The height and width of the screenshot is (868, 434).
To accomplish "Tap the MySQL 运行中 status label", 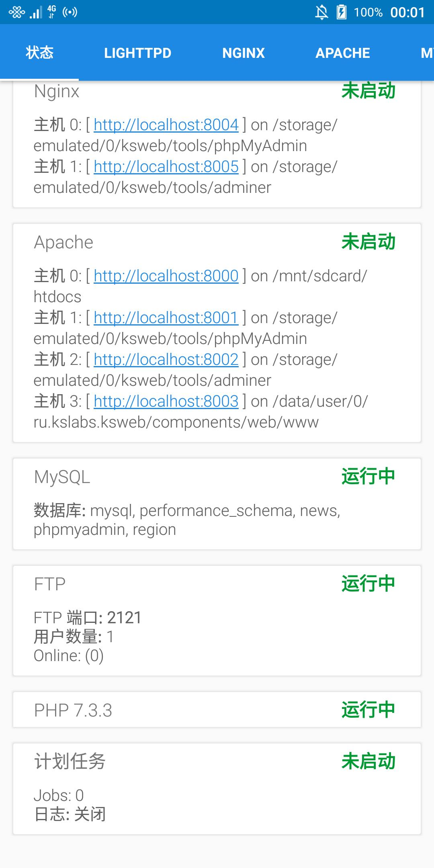I will tap(368, 477).
